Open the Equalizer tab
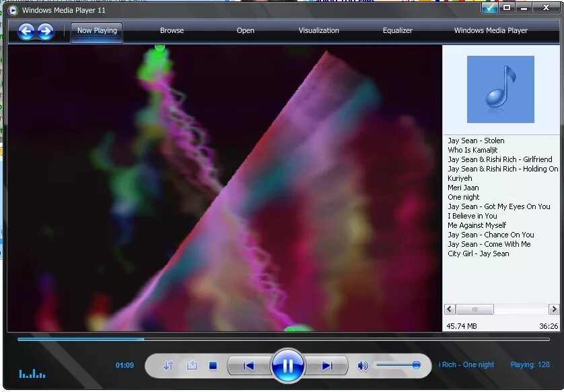Screen dimensions: 564x392 [x=398, y=30]
